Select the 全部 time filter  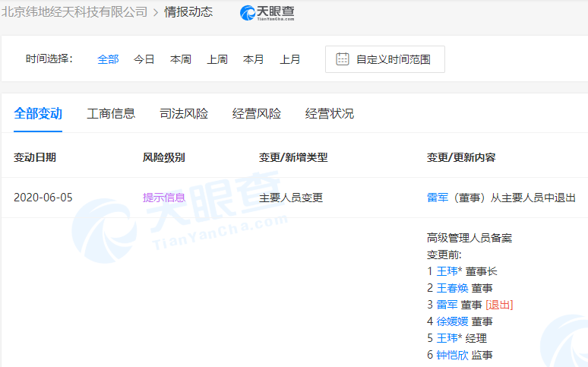(108, 59)
